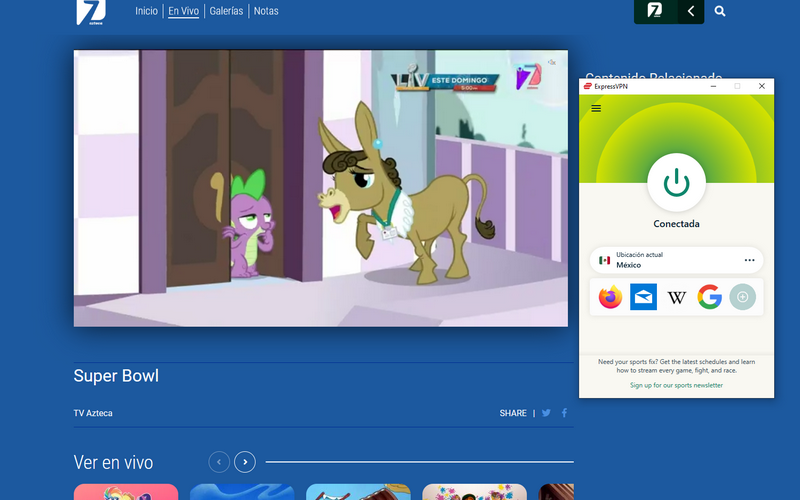This screenshot has width=800, height=500.
Task: Select the En Vivo menu item
Action: (x=183, y=11)
